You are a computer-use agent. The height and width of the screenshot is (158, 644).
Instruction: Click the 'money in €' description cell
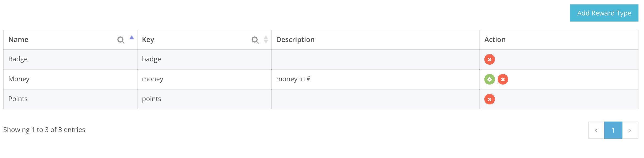pyautogui.click(x=293, y=79)
